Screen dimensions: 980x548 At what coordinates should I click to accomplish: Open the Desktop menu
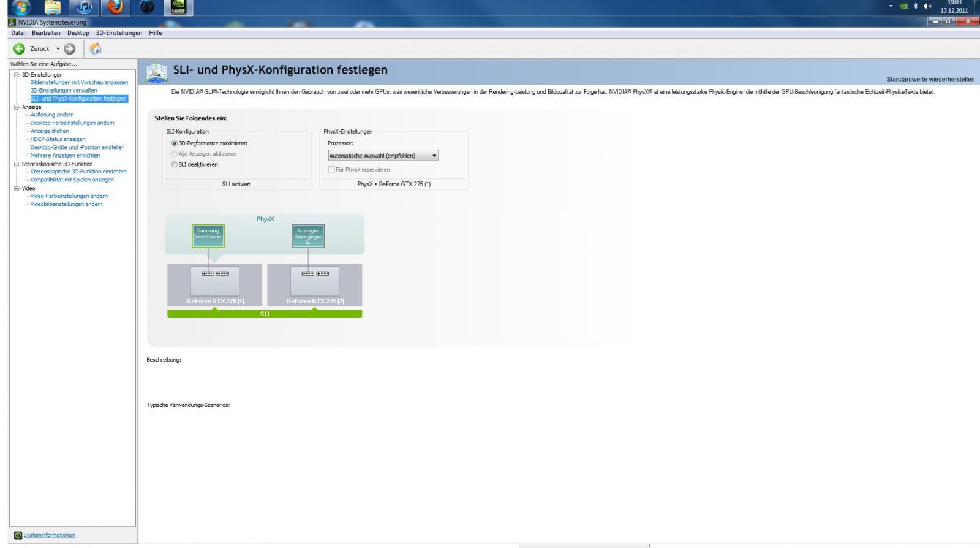point(78,33)
